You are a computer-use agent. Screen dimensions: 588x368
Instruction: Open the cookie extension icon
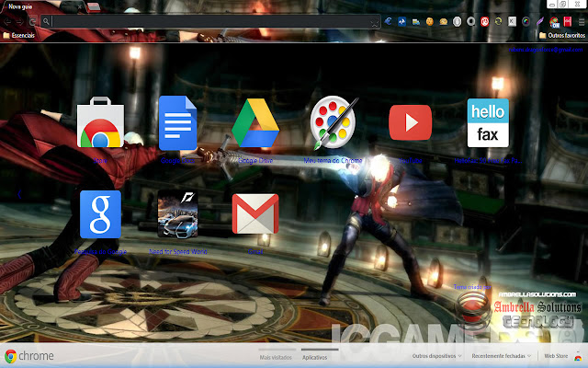tap(430, 22)
